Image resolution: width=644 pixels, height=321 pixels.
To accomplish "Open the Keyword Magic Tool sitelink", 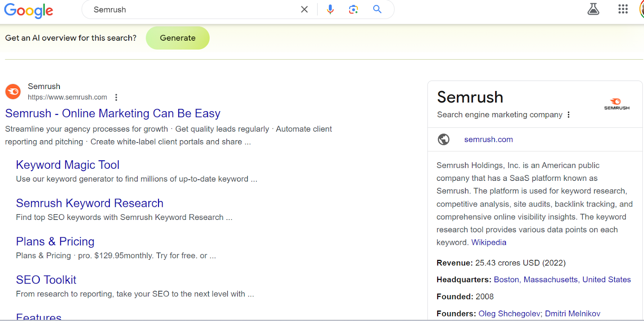I will (68, 165).
